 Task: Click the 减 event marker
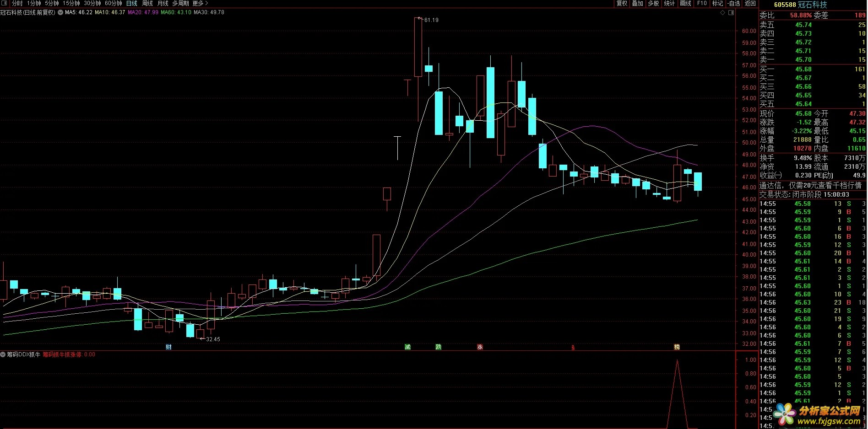[407, 347]
